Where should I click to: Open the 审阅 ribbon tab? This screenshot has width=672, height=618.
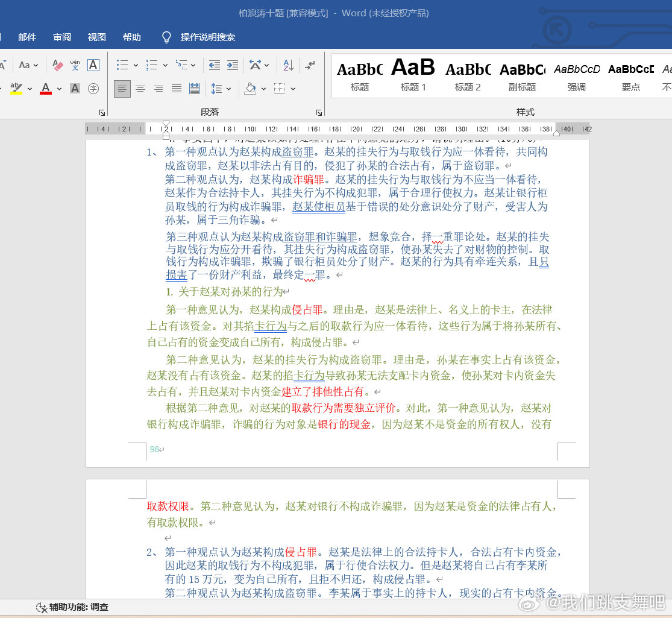pos(62,37)
